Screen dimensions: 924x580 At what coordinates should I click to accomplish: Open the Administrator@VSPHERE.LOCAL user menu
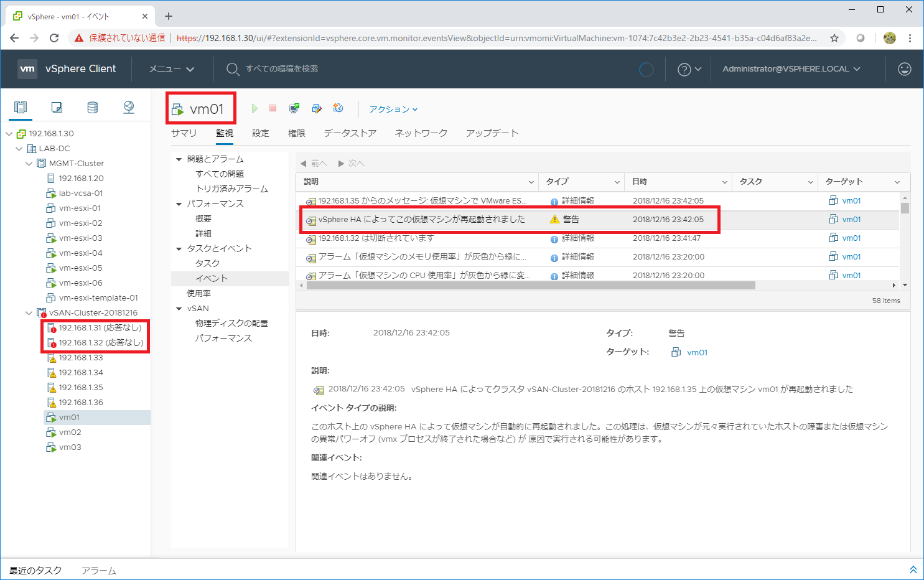coord(791,69)
